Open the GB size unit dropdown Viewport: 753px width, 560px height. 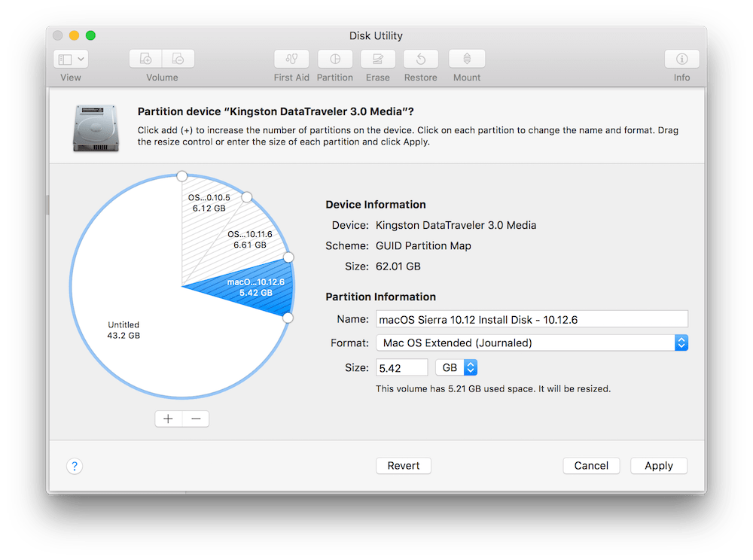click(x=456, y=368)
